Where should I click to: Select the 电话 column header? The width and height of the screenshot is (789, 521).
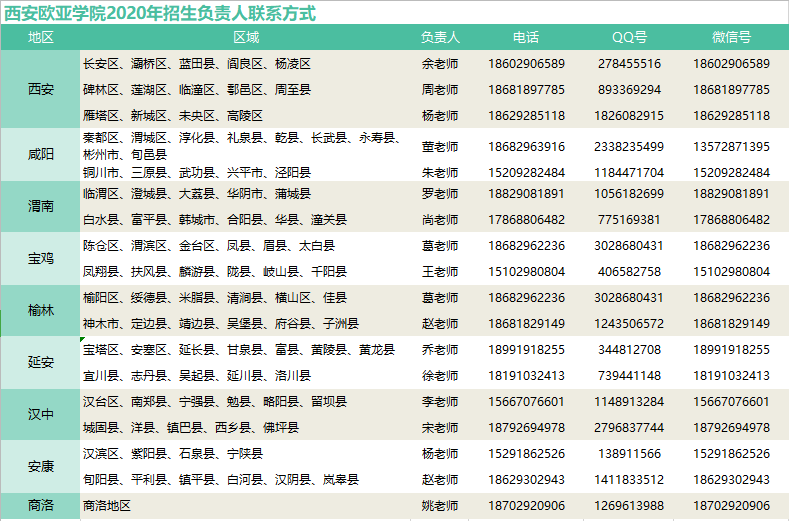(526, 37)
